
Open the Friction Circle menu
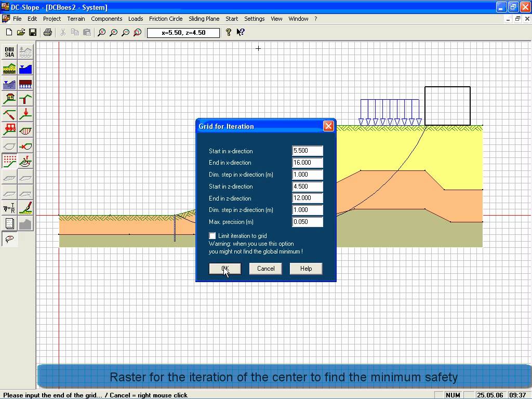166,19
